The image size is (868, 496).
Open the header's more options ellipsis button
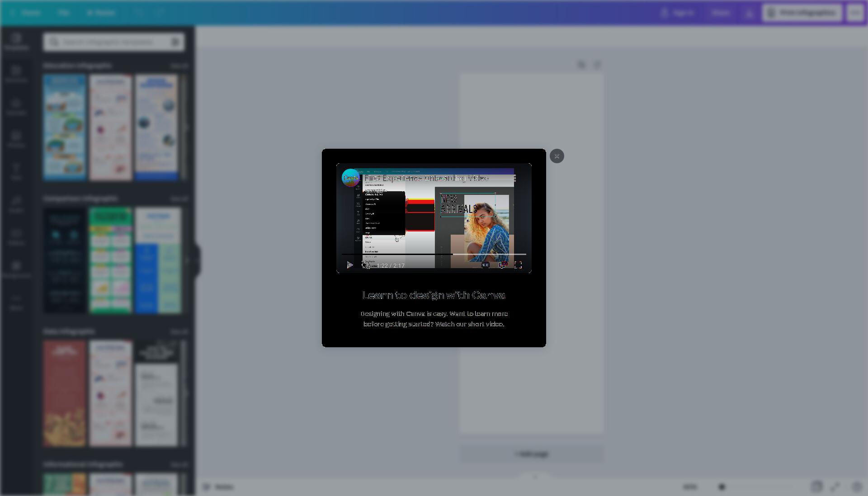coord(855,13)
